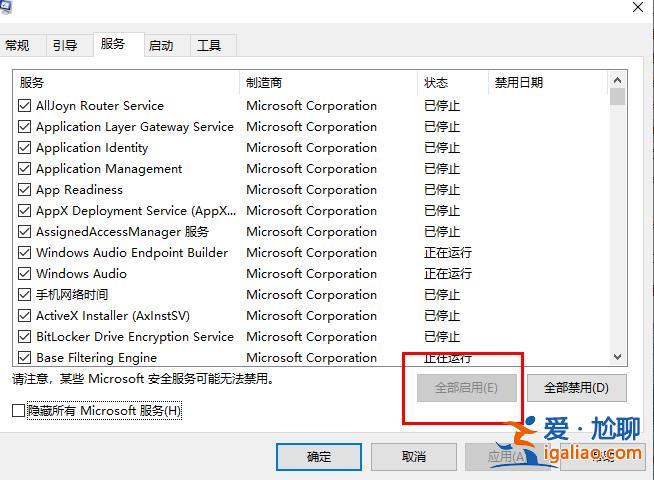Uncheck AllJoyn Router Service checkbox
Image resolution: width=654 pixels, height=480 pixels.
pos(25,106)
